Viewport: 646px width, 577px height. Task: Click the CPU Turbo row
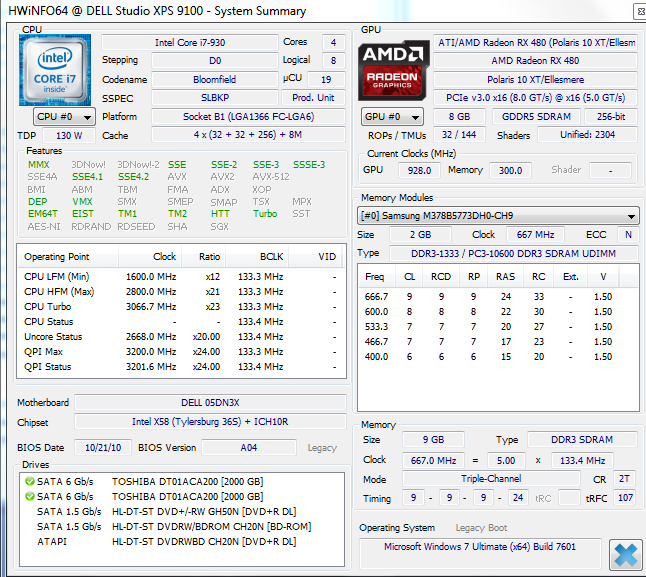pos(181,307)
